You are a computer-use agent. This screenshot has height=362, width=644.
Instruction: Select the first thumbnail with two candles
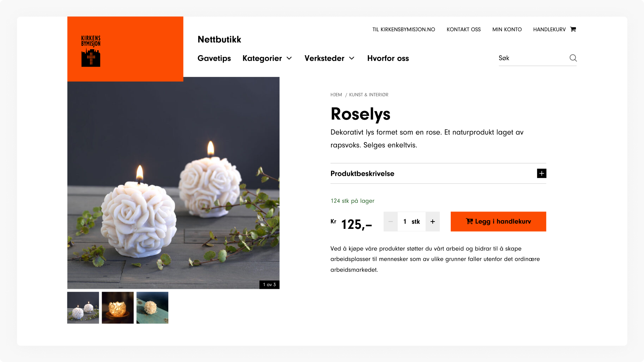coord(83,308)
